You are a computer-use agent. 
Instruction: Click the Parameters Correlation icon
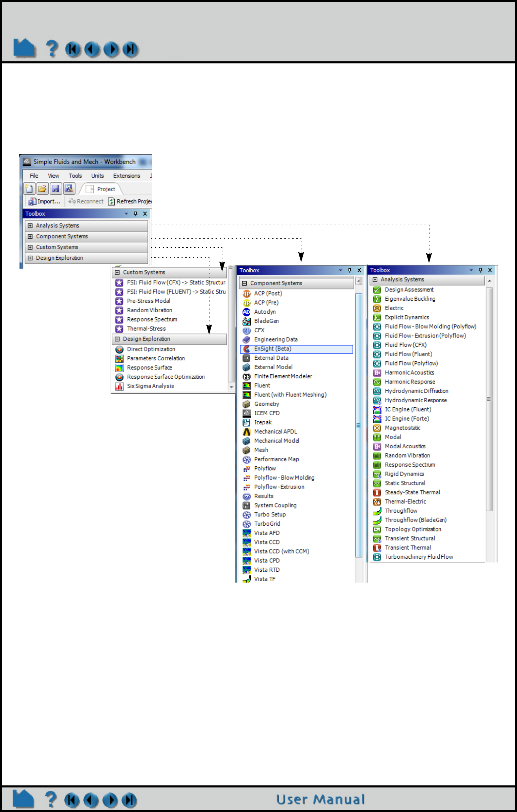pos(119,359)
